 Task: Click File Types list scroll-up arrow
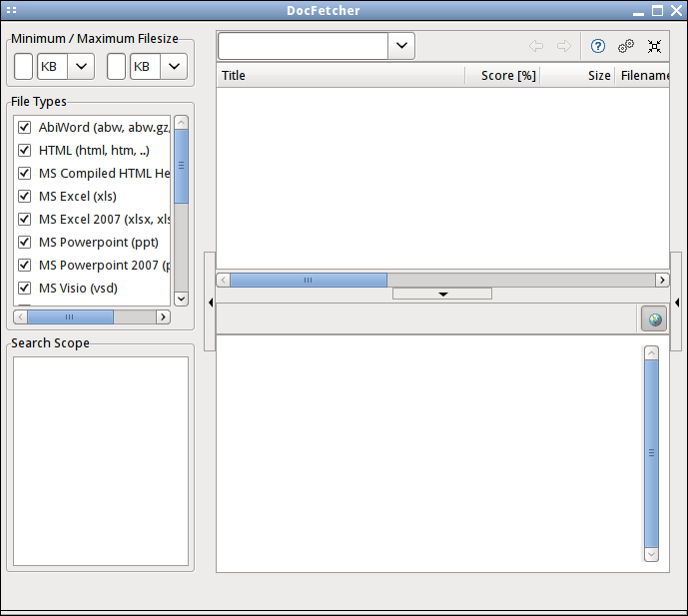tap(181, 122)
